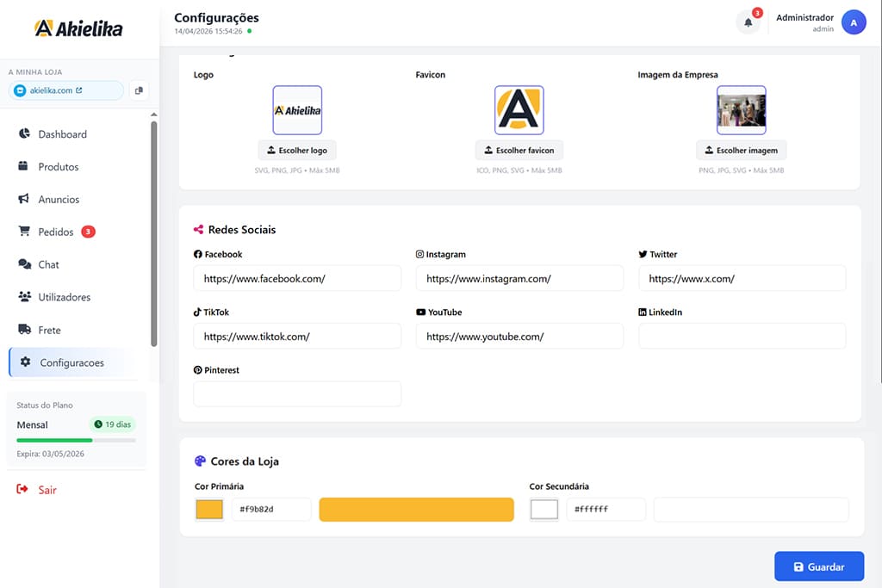882x588 pixels.
Task: Click the LinkedIn URL input field
Action: point(742,337)
